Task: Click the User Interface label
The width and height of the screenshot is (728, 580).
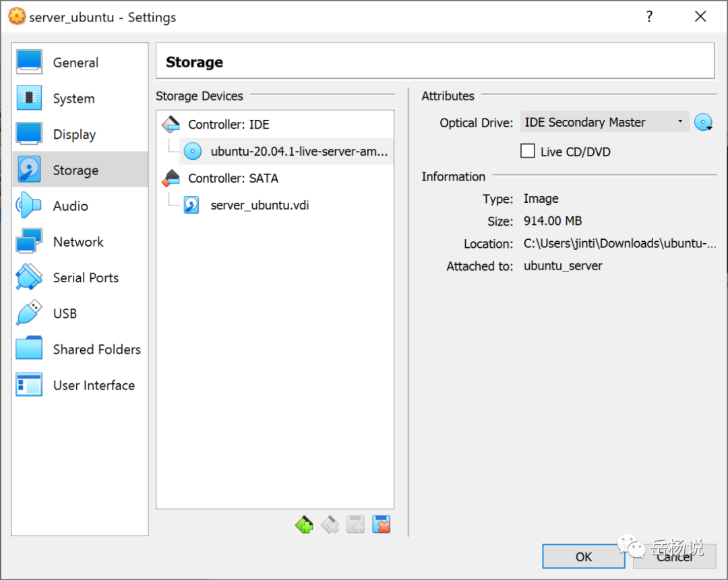Action: click(x=94, y=385)
